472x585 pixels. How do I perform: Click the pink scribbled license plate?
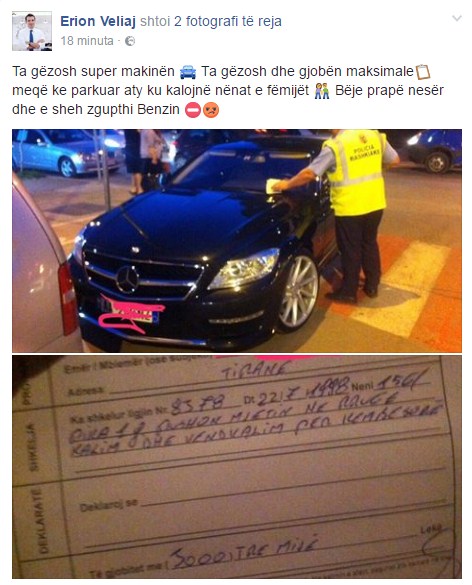click(x=131, y=314)
